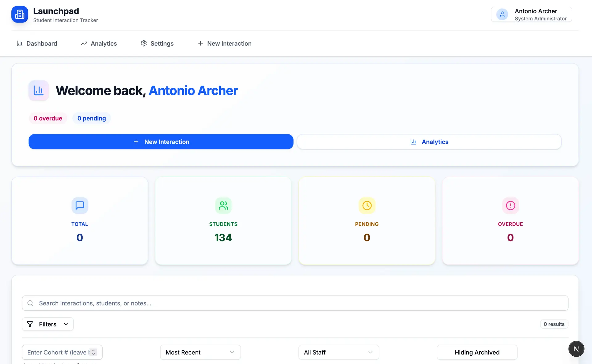
Task: Toggle the Hiding Archived setting
Action: coord(477,352)
